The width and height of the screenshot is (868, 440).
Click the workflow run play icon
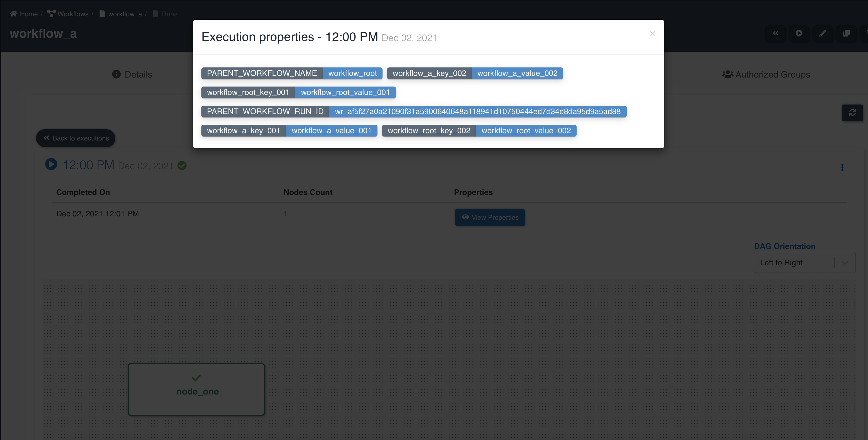[51, 164]
